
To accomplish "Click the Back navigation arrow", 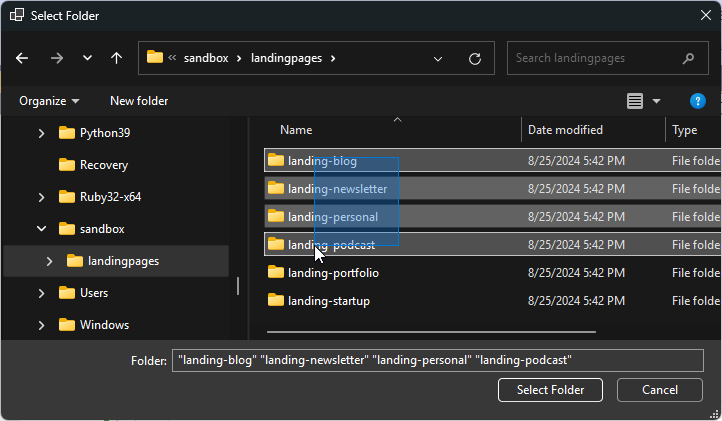I will pos(22,58).
